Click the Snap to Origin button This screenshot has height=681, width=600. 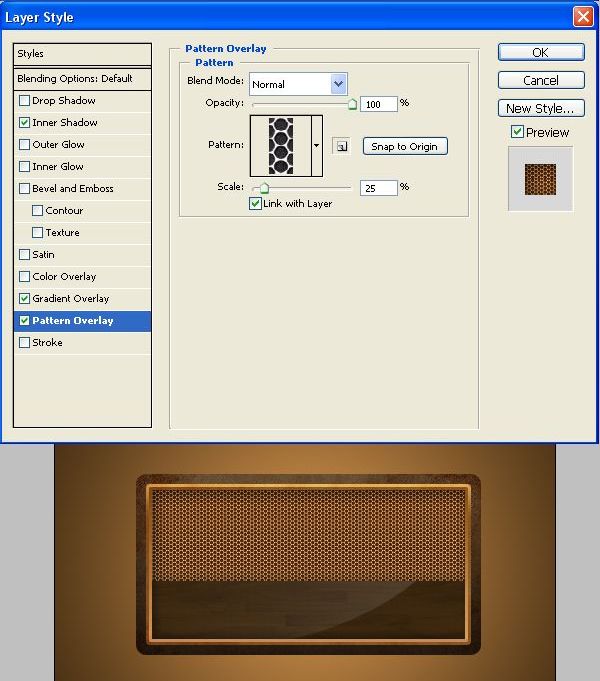coord(404,147)
